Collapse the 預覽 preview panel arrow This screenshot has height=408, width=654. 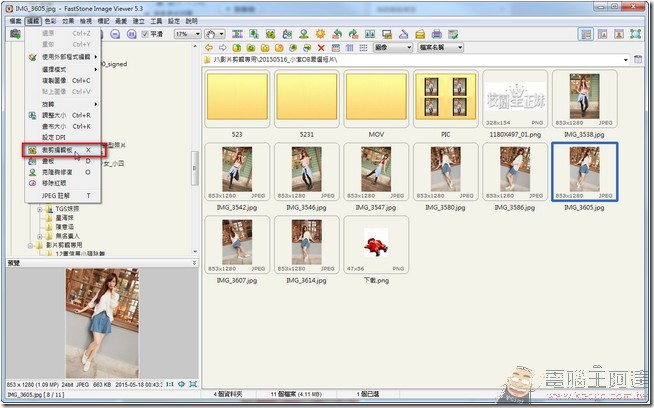[x=194, y=263]
